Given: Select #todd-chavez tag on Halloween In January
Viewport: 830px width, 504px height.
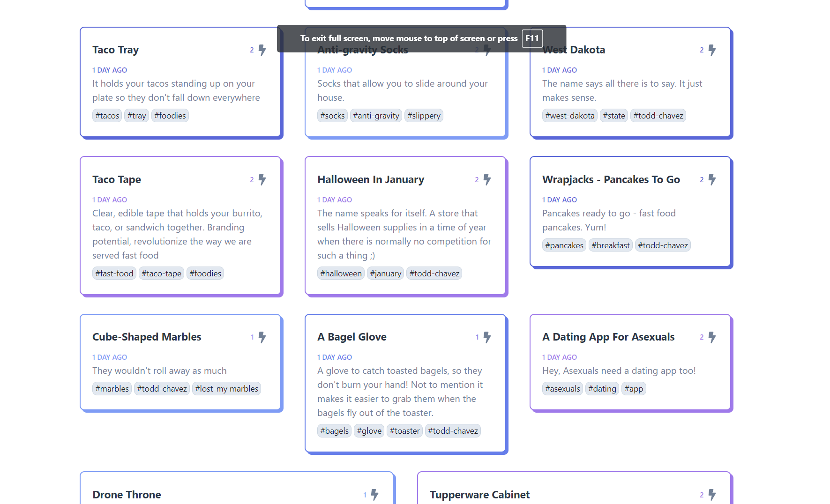Looking at the screenshot, I should coord(434,274).
